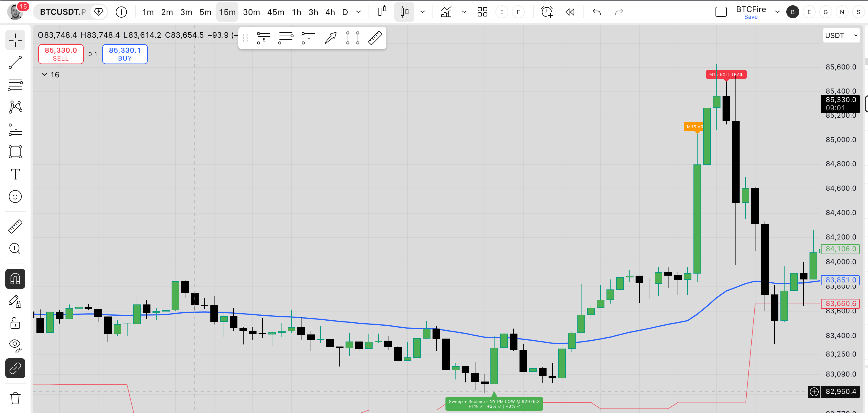Screen dimensions: 868x413
Task: Open the user profile avatar menu
Action: click(x=15, y=12)
